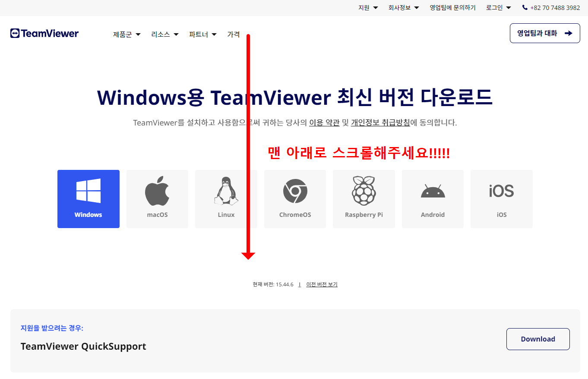Open the 회사정보 dropdown
This screenshot has height=379, width=588.
pos(404,8)
